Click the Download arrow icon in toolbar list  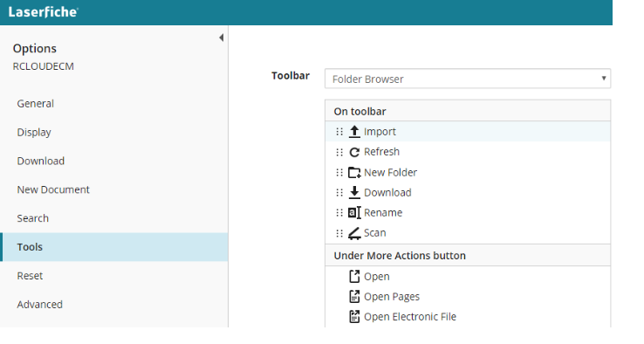pyautogui.click(x=354, y=192)
